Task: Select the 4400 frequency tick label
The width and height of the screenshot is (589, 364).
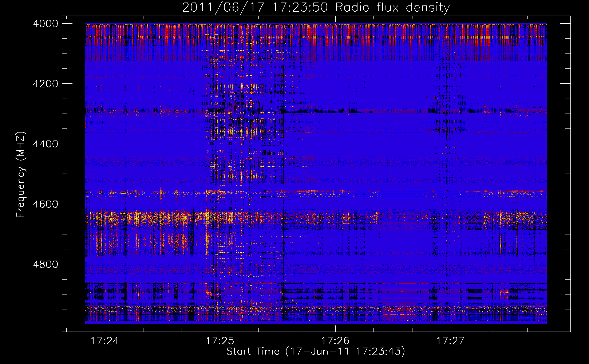Action: [x=46, y=144]
